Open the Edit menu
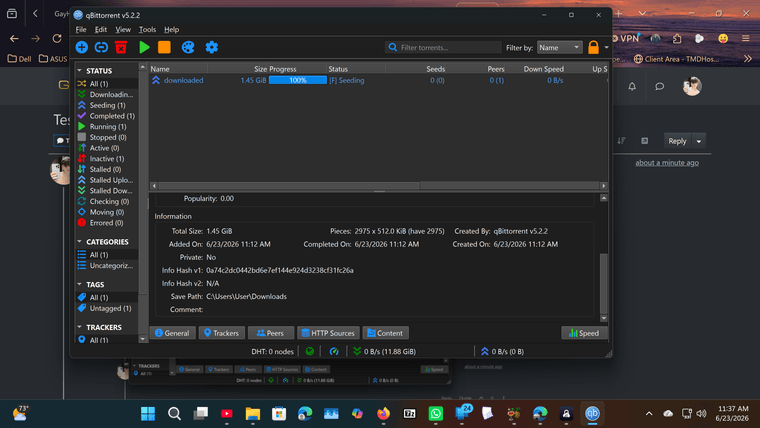Viewport: 760px width, 428px height. click(x=100, y=30)
